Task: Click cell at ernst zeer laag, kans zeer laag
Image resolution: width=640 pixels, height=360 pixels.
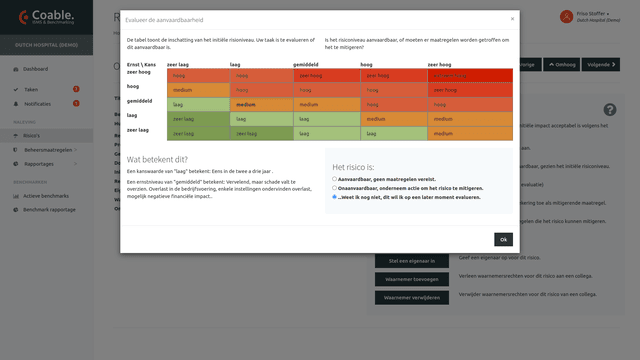Action: [198, 133]
